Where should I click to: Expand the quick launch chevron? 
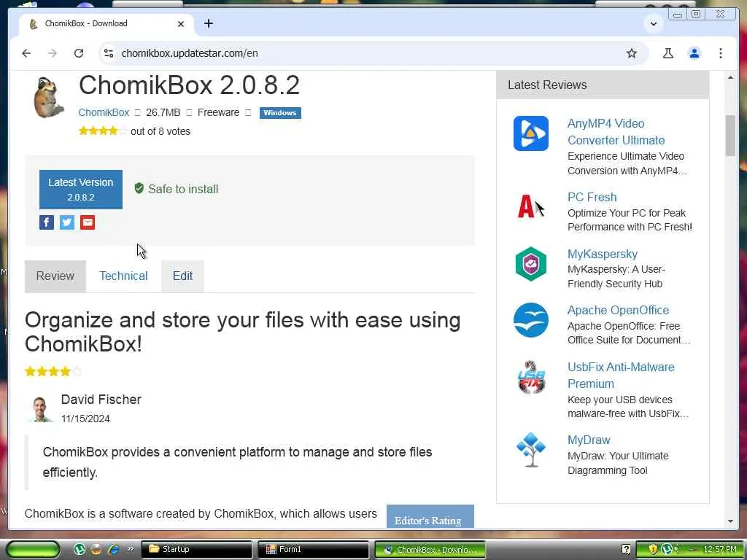coord(131,550)
